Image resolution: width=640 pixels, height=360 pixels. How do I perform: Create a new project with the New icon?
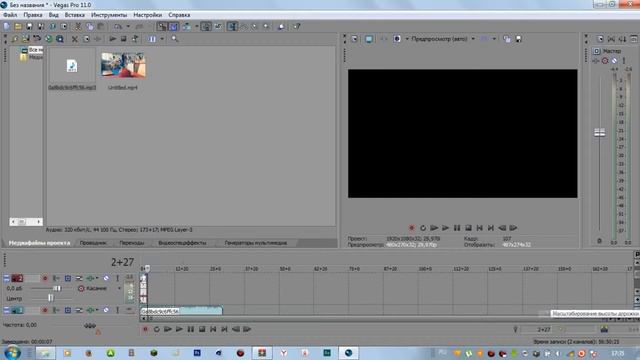tap(7, 27)
